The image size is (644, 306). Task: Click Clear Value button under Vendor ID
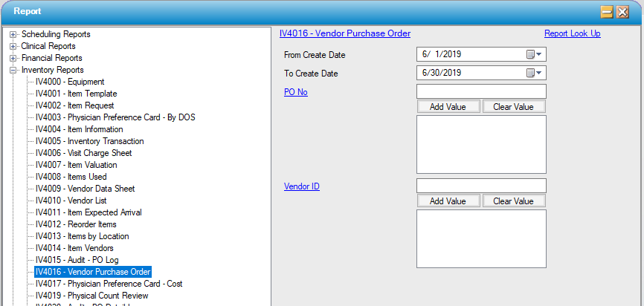(x=513, y=201)
